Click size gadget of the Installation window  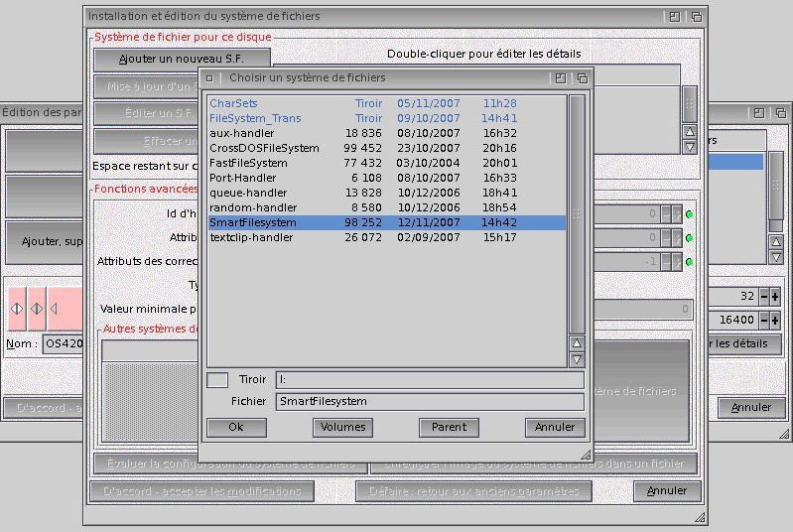(700, 517)
